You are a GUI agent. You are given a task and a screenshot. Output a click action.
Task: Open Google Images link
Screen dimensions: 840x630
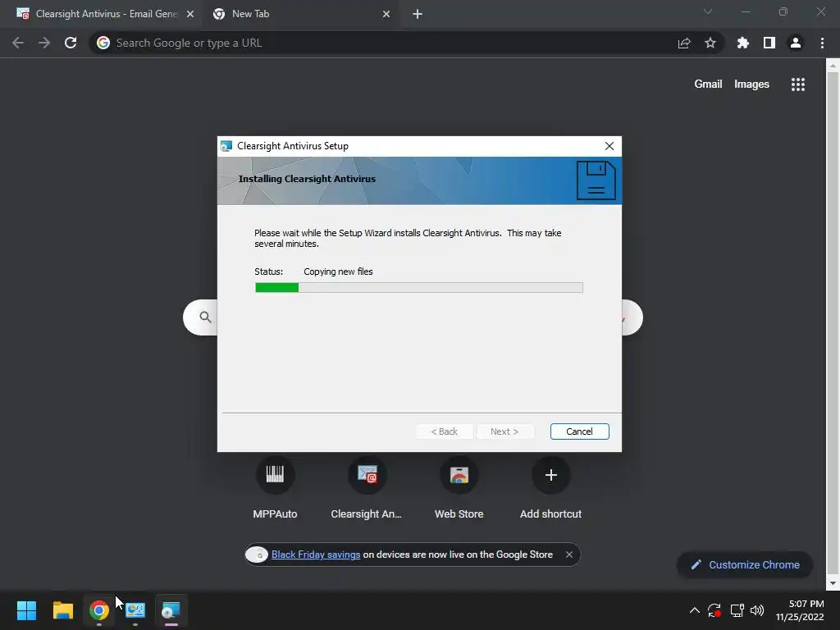(x=751, y=84)
